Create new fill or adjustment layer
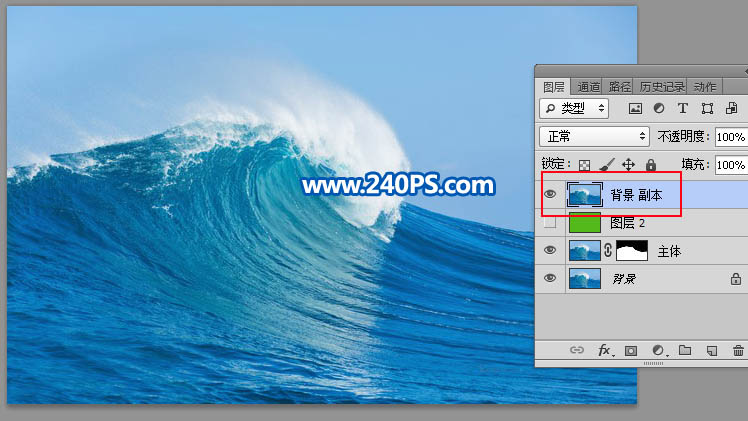The height and width of the screenshot is (421, 748). tap(659, 350)
